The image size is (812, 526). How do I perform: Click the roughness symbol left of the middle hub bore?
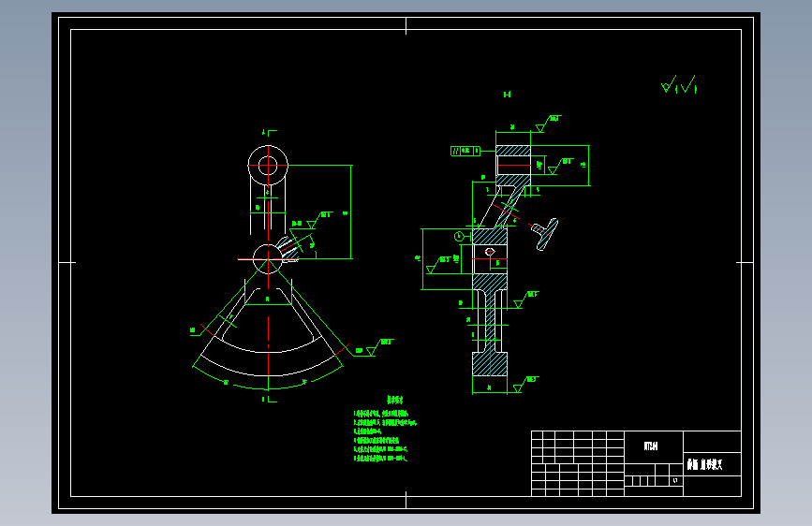(438, 265)
